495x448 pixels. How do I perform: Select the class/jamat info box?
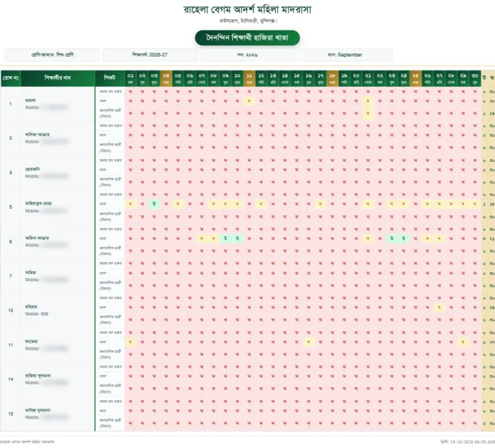[52, 55]
